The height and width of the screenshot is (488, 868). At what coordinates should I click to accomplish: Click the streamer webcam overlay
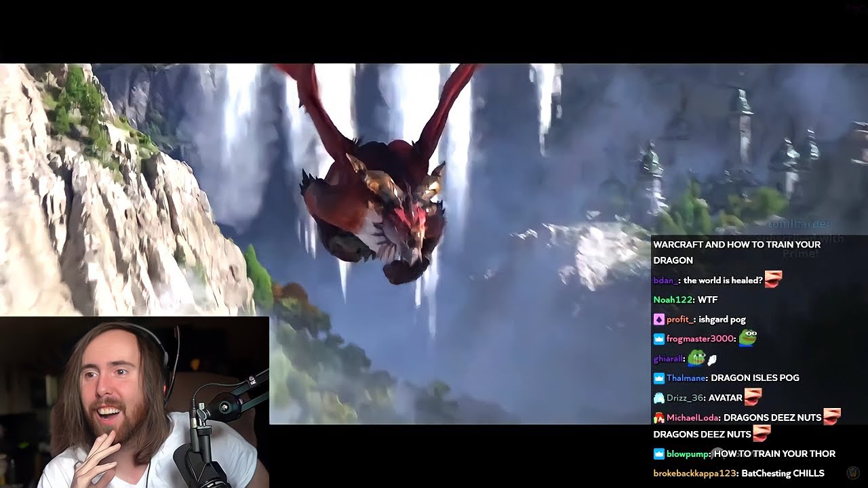(134, 402)
